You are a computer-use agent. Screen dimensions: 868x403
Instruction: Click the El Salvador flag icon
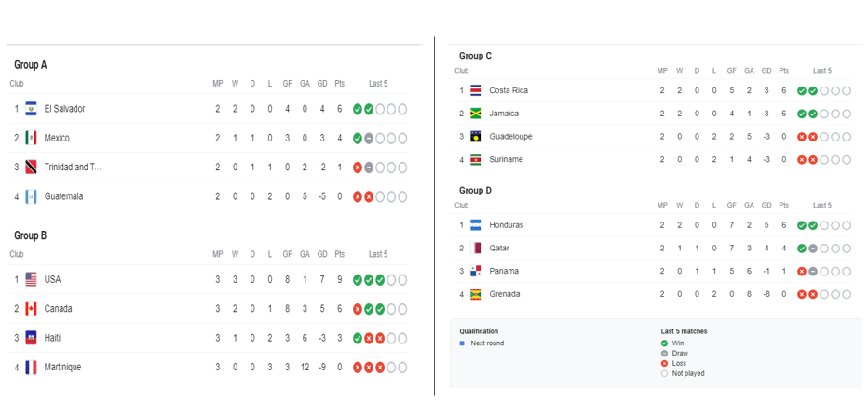pyautogui.click(x=31, y=109)
